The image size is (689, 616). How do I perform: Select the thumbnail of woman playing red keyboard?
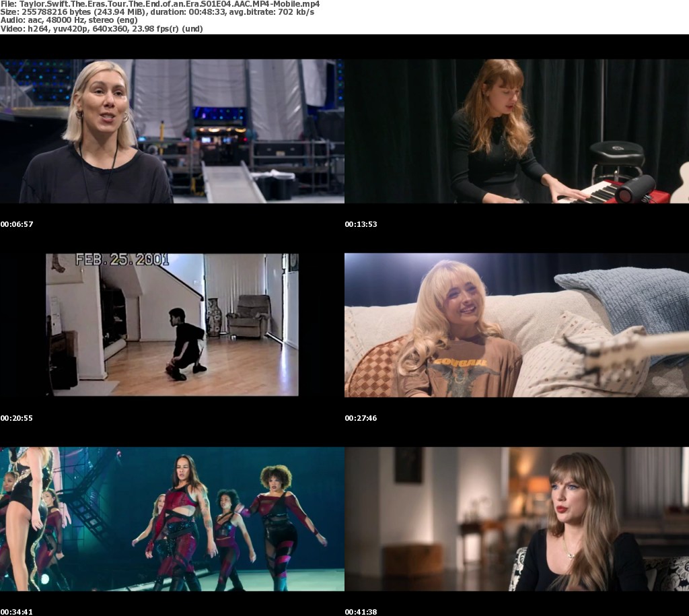[x=517, y=131]
